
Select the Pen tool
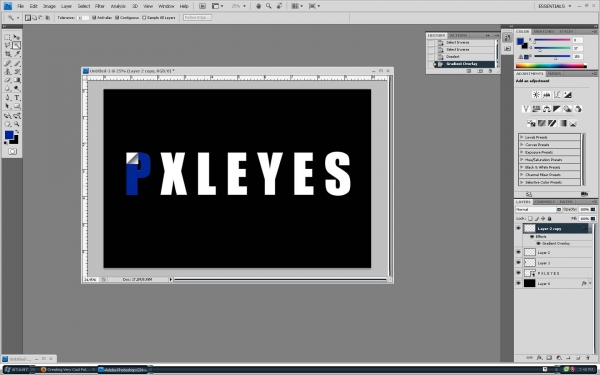pos(7,98)
